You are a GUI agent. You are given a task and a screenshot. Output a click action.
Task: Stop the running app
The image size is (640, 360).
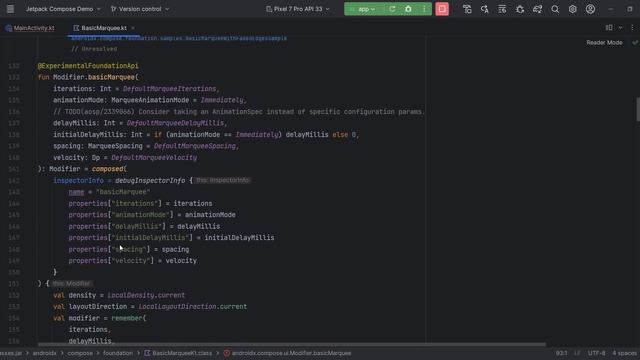point(442,9)
